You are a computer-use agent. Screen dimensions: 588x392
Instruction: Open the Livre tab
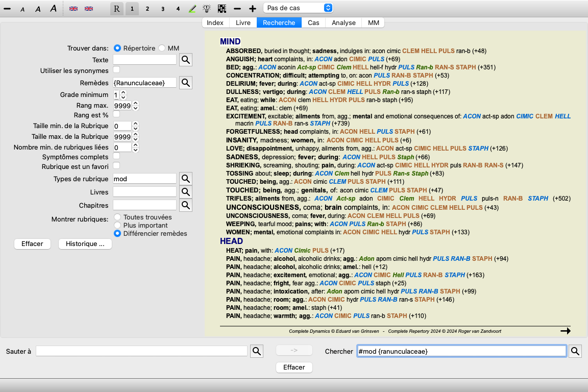[x=243, y=23]
